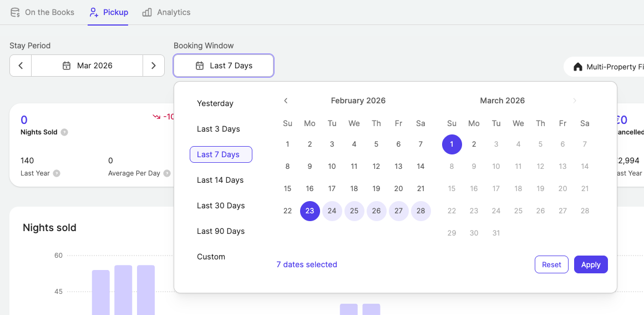644x315 pixels.
Task: Click the Nights Sold help icon
Action: tap(64, 132)
